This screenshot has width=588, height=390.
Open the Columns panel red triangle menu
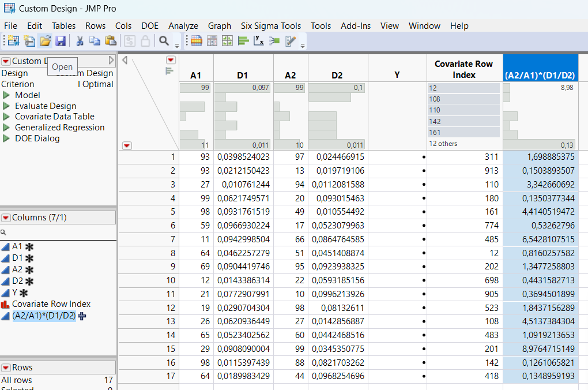[x=6, y=217]
